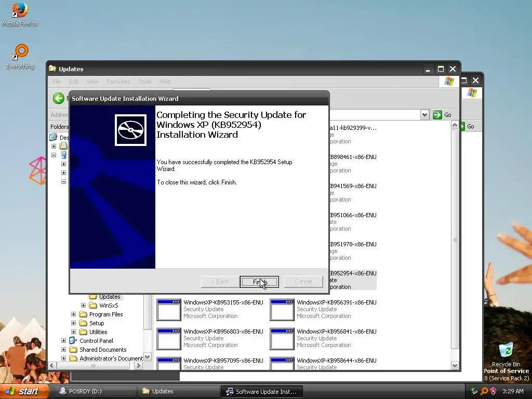Screen dimensions: 532x399
Task: Open the File menu in Updates window
Action: (x=57, y=82)
